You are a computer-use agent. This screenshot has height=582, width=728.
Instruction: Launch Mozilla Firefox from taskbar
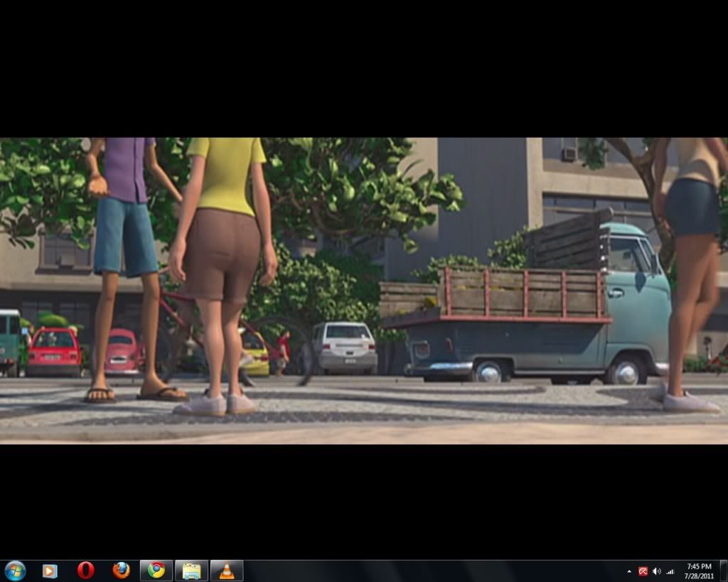click(122, 571)
